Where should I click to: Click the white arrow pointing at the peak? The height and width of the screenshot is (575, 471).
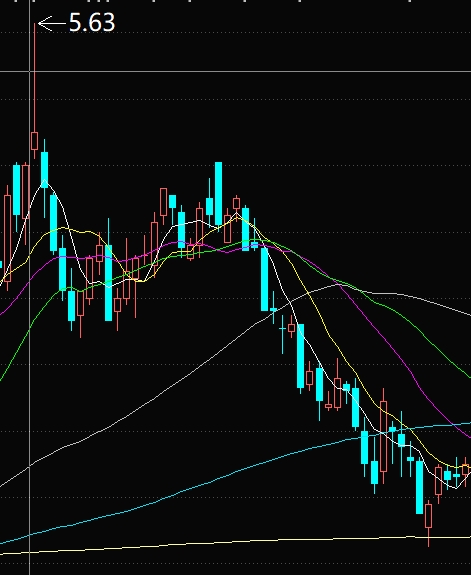(52, 23)
